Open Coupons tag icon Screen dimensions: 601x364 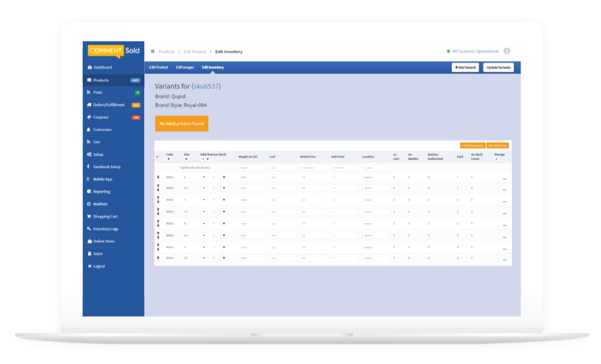pyautogui.click(x=89, y=117)
